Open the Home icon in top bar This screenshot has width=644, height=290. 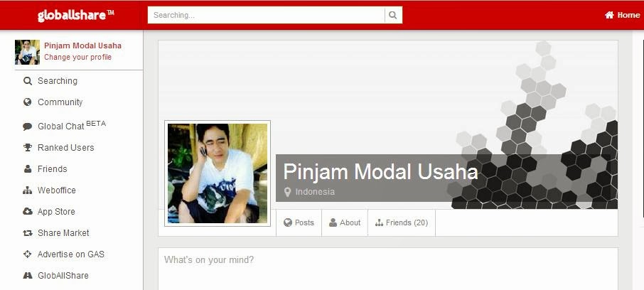click(x=609, y=15)
